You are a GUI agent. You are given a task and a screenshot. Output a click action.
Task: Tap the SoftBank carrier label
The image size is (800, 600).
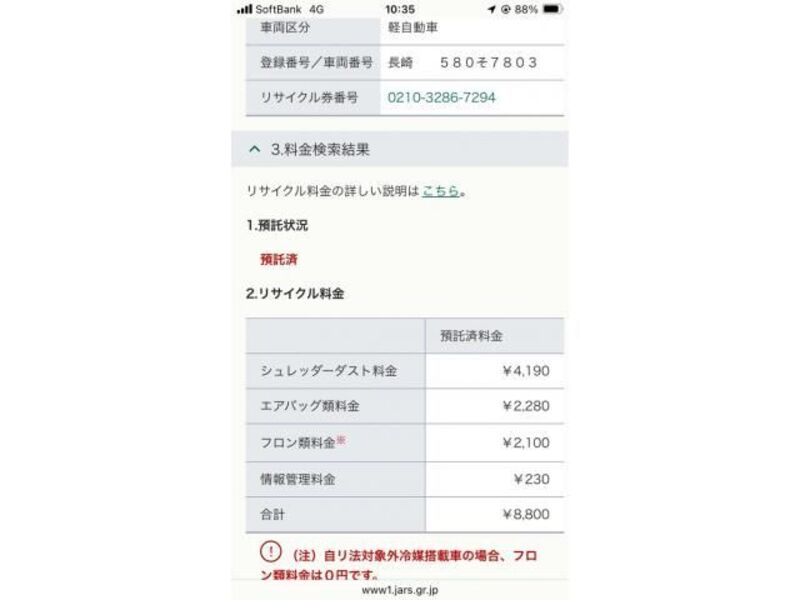[278, 9]
